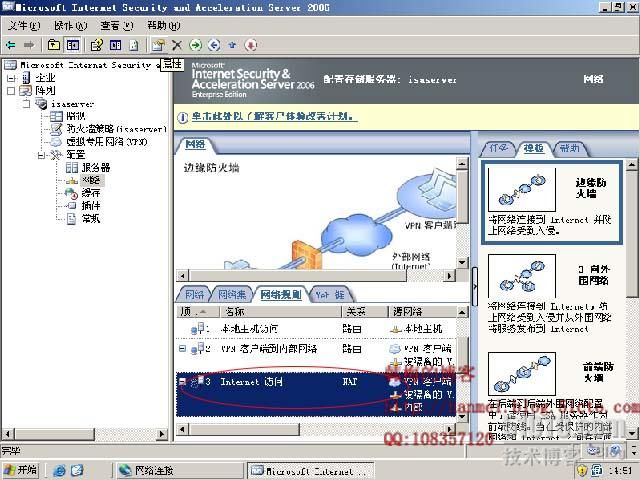640x480 pixels.
Task: Launch Internet Explorer from the quick launch bar
Action: coord(60,471)
